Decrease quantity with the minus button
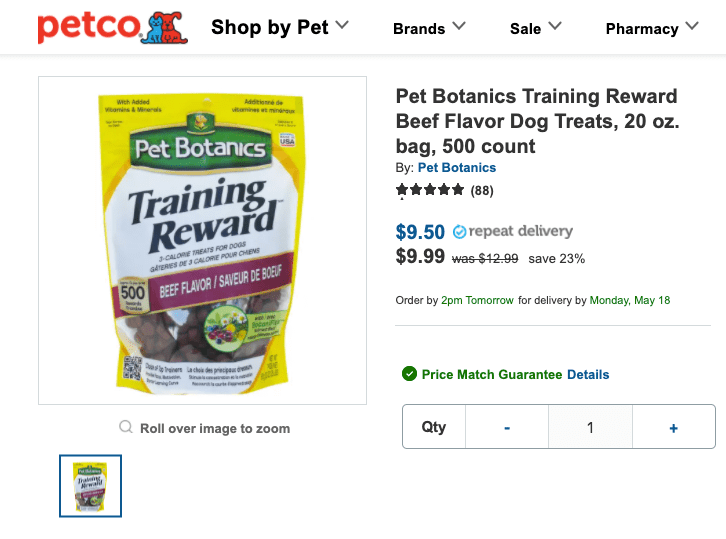Image resolution: width=726 pixels, height=539 pixels. tap(507, 428)
